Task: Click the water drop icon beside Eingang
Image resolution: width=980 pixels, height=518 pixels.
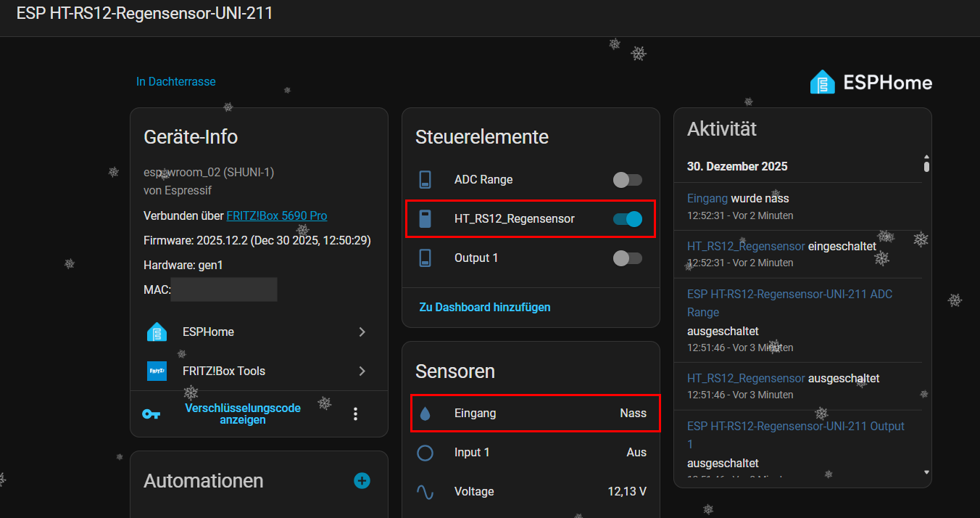Action: click(425, 414)
